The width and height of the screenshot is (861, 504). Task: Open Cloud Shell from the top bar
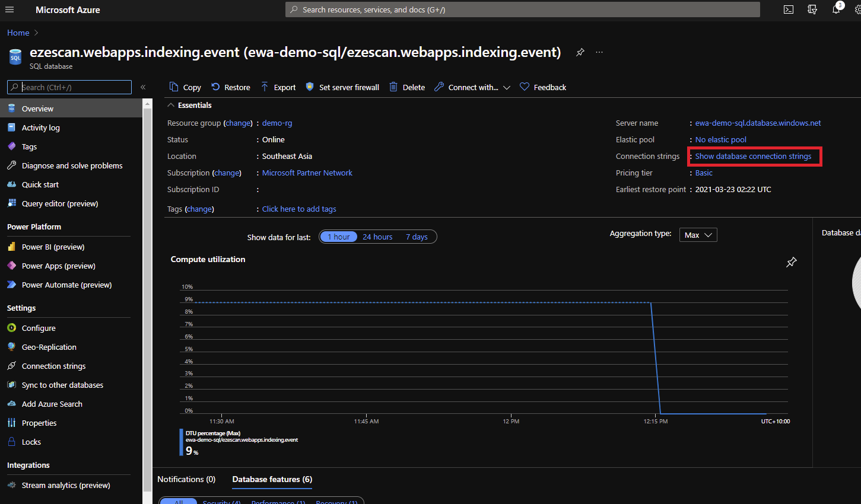click(x=789, y=9)
